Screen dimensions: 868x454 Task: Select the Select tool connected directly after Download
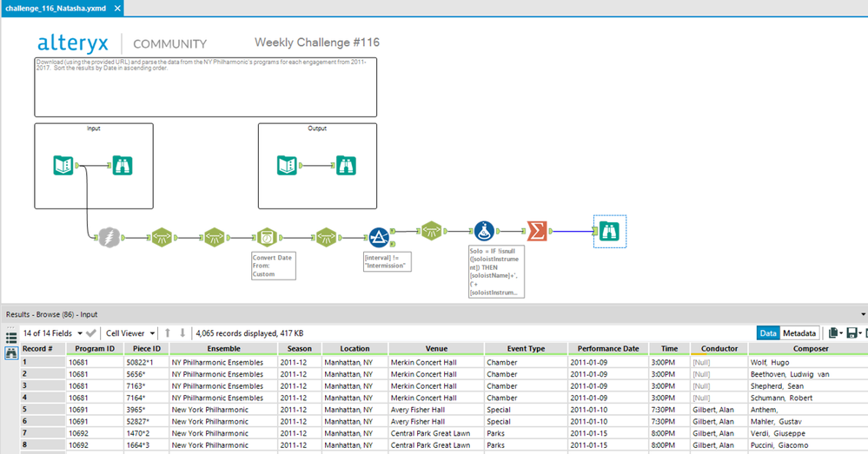[162, 237]
